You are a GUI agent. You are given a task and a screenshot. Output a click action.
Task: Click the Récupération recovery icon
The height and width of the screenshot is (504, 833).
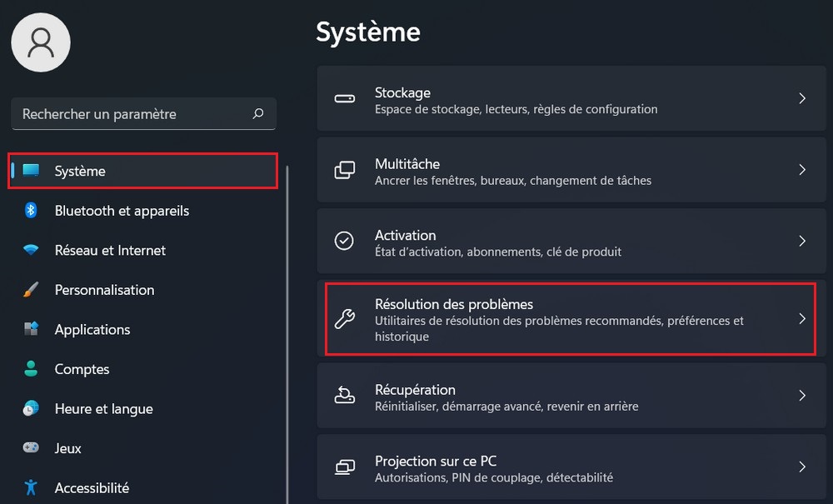point(344,396)
